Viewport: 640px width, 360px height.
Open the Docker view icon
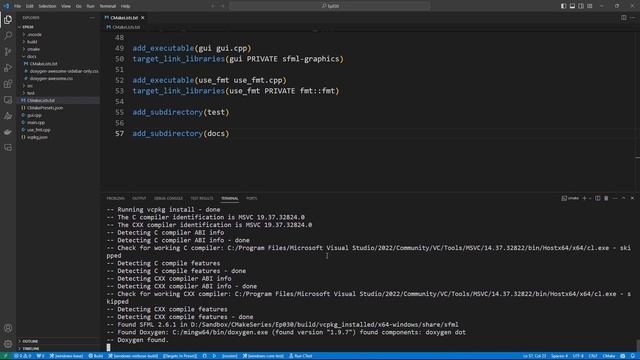(8, 132)
